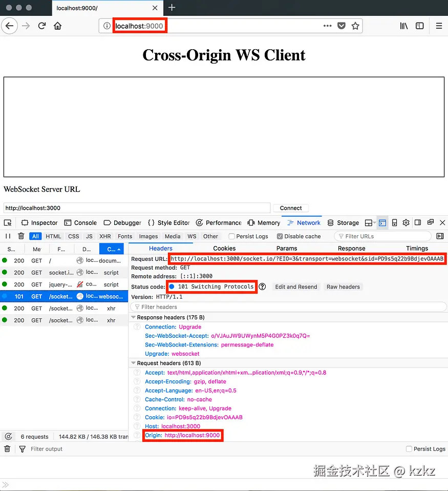
Task: Sort by Status column header
Action: coord(12,249)
